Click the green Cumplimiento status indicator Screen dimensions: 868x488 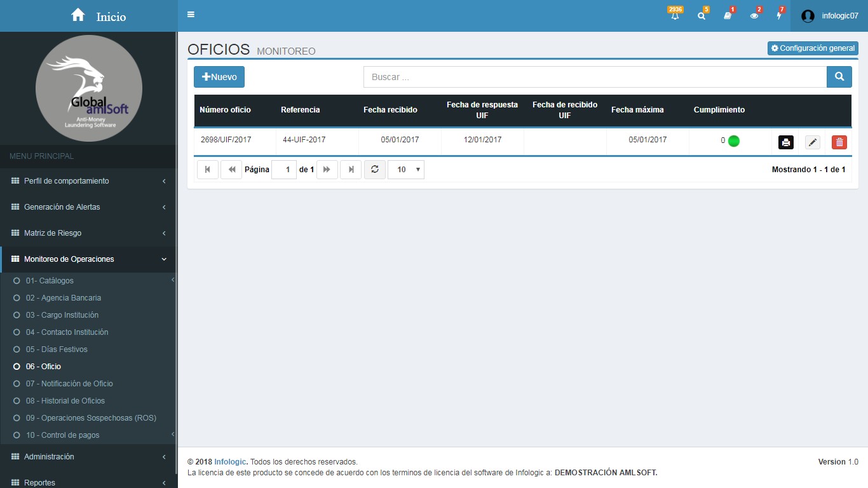734,141
